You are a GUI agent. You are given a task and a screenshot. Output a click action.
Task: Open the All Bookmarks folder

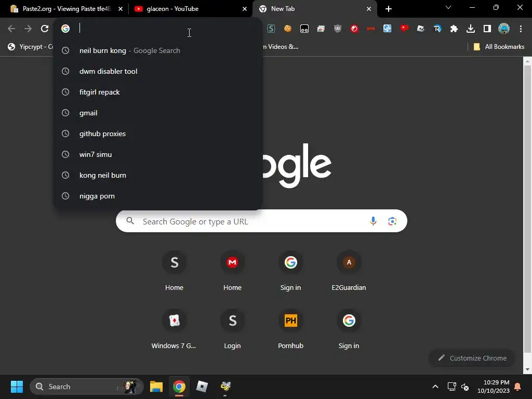pyautogui.click(x=499, y=47)
